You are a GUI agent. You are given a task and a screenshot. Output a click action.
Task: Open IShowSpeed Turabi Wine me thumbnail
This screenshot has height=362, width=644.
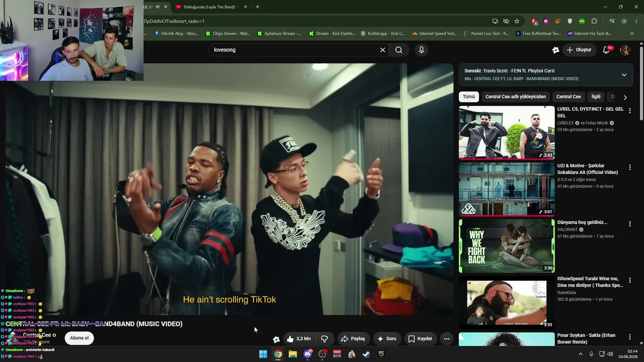(507, 303)
